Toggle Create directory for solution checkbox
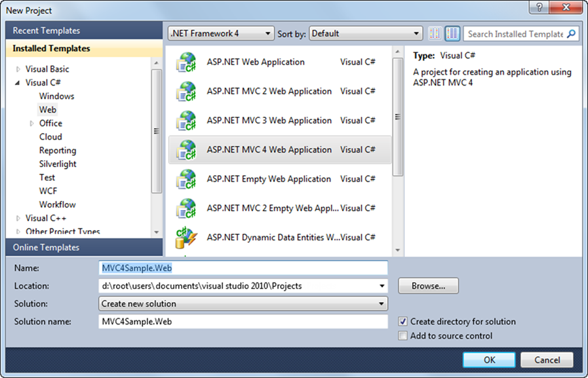The width and height of the screenshot is (588, 378). pos(403,322)
